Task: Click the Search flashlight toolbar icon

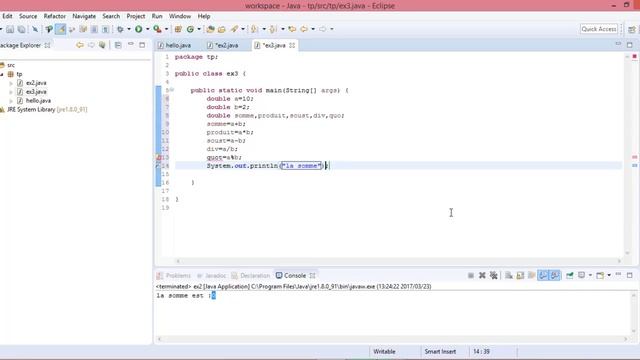Action: coord(234,29)
